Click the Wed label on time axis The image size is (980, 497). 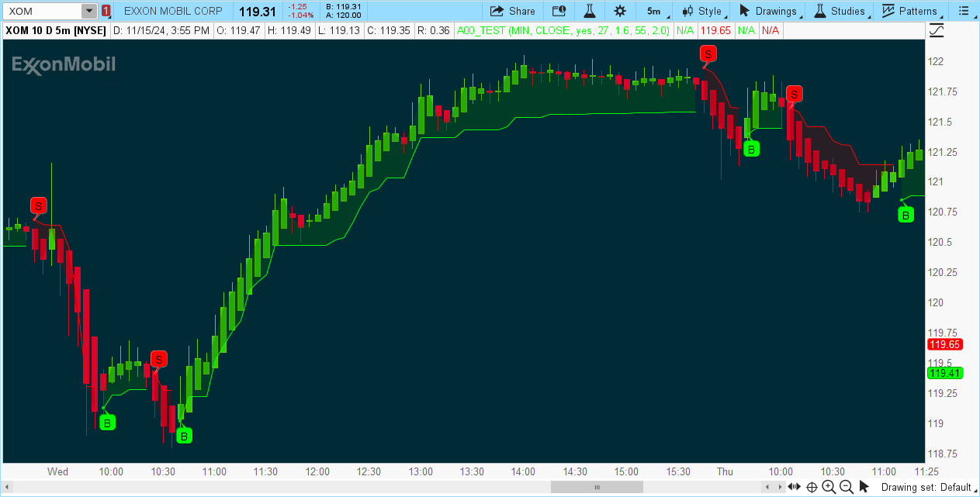click(x=58, y=471)
